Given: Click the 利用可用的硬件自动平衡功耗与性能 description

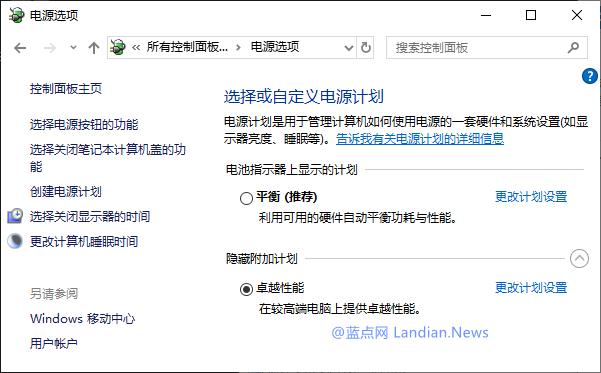Looking at the screenshot, I should tap(358, 218).
